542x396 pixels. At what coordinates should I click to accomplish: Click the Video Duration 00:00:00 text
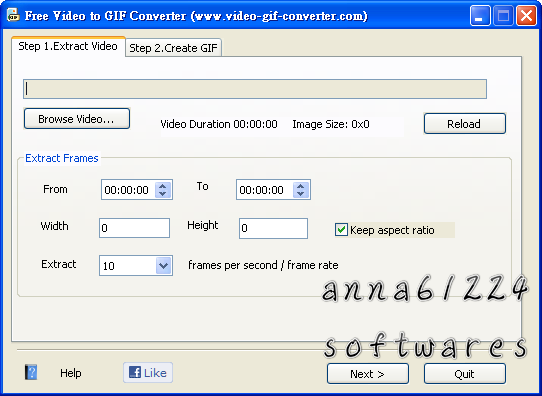(x=219, y=124)
